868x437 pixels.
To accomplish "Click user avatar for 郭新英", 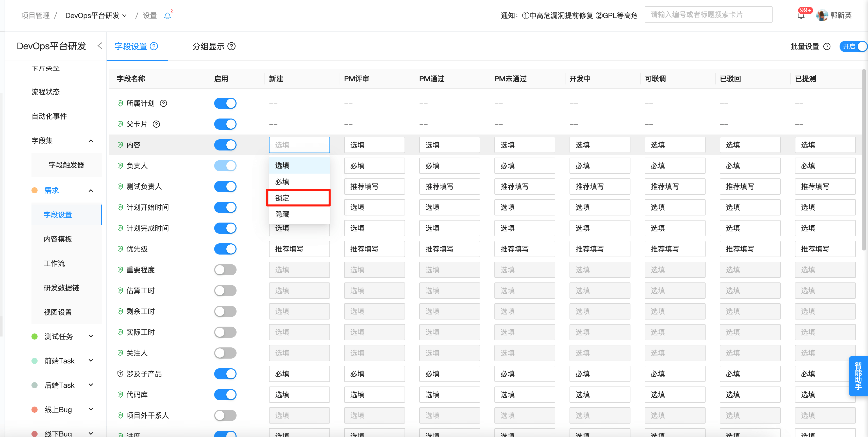I will click(822, 15).
